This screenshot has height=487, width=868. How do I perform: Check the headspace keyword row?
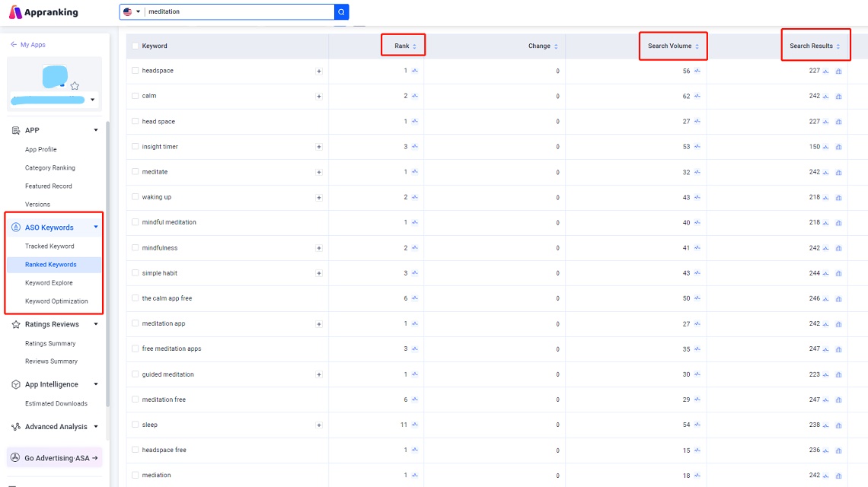pyautogui.click(x=135, y=71)
